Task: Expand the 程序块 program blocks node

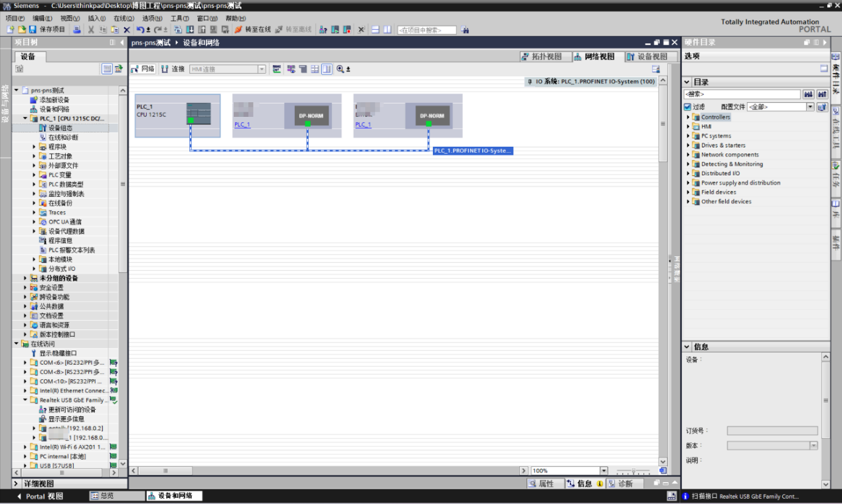Action: (x=35, y=147)
